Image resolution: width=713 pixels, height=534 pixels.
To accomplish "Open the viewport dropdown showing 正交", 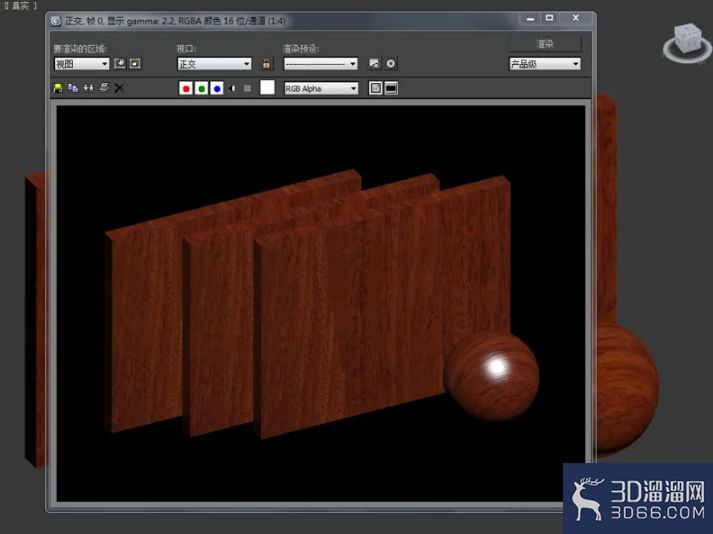I will pos(214,64).
